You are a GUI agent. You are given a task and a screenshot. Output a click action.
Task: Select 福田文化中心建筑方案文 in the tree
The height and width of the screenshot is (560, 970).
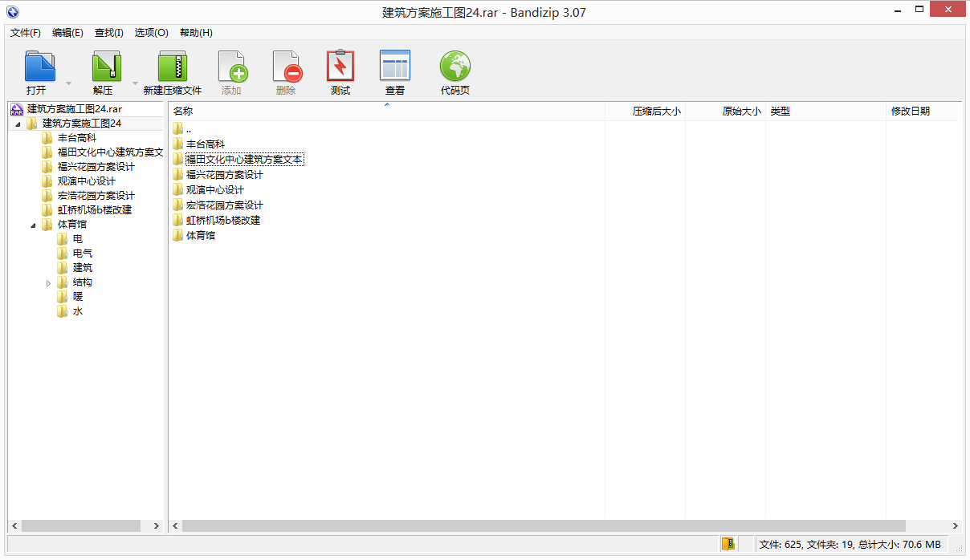[110, 152]
